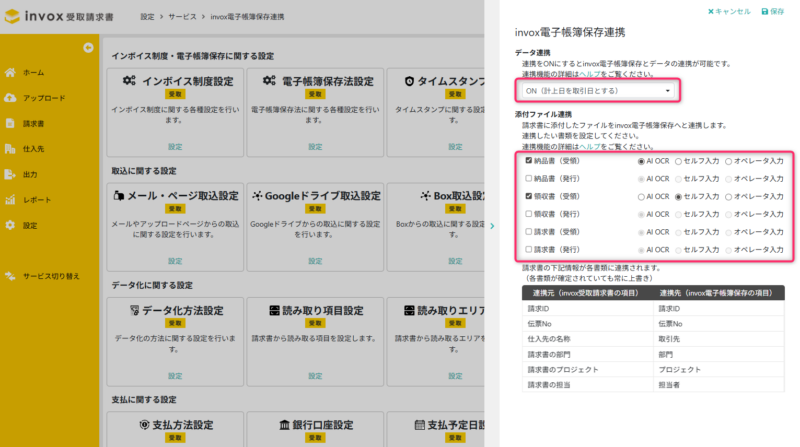Click the キャンセル button
Image resolution: width=800 pixels, height=447 pixels.
[729, 11]
